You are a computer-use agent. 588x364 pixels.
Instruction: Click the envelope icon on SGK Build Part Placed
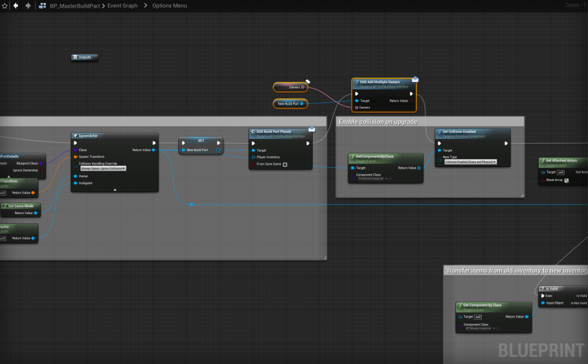click(312, 129)
